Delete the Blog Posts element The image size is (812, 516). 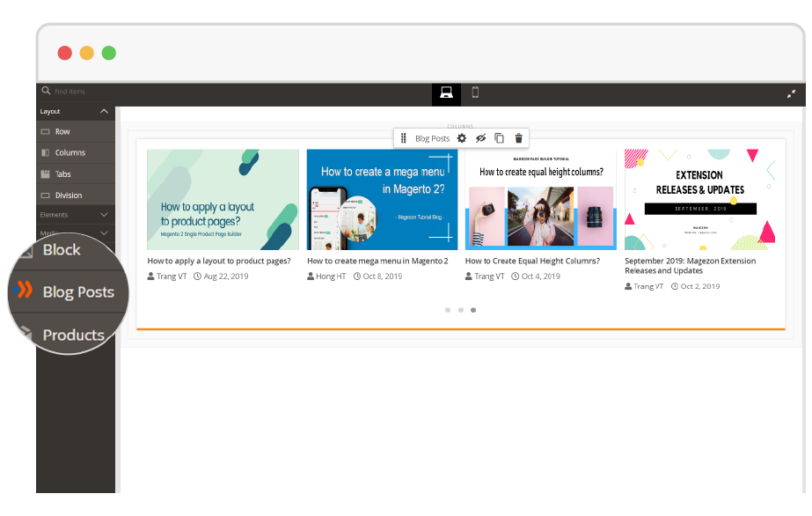(518, 138)
